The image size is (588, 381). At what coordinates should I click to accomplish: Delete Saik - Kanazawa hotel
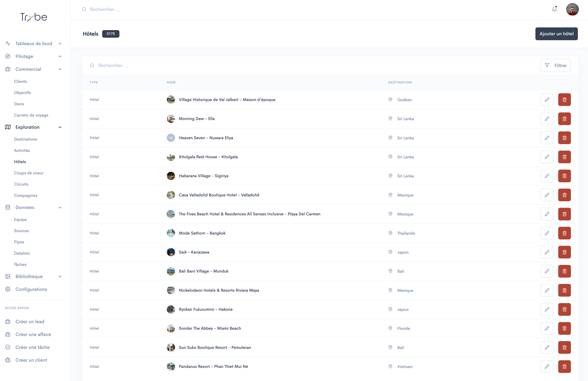click(564, 252)
